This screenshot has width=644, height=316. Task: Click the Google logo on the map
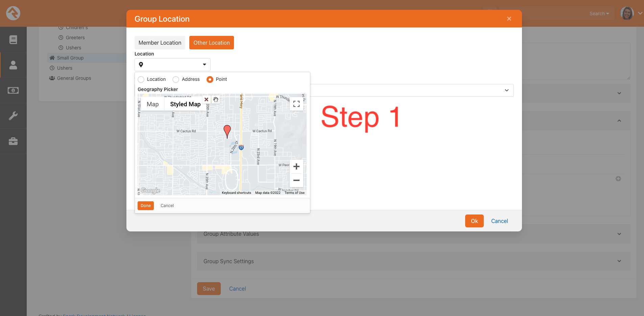pos(150,190)
